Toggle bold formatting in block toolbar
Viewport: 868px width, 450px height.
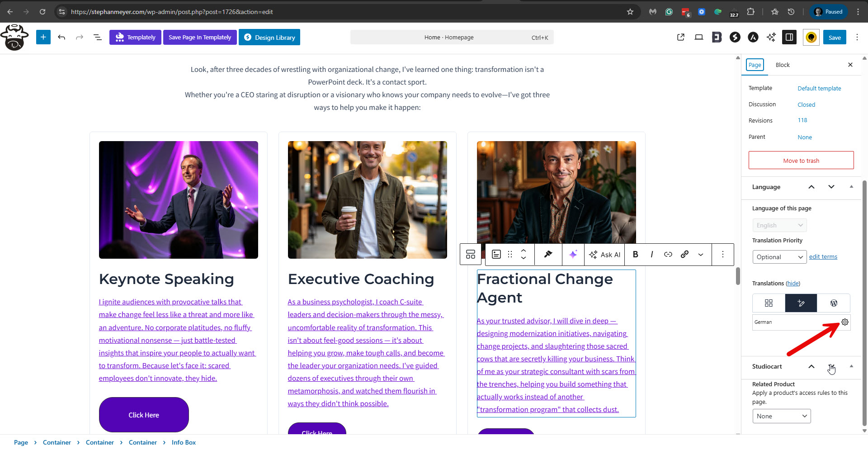tap(635, 254)
